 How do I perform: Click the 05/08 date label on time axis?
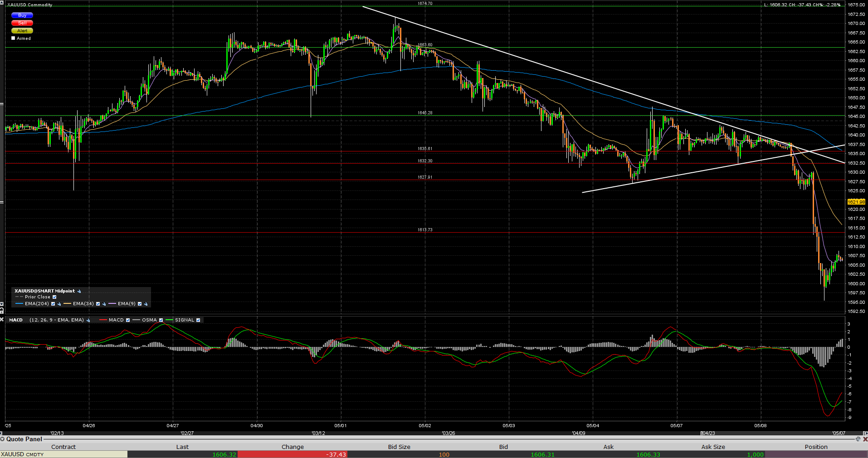tap(761, 425)
